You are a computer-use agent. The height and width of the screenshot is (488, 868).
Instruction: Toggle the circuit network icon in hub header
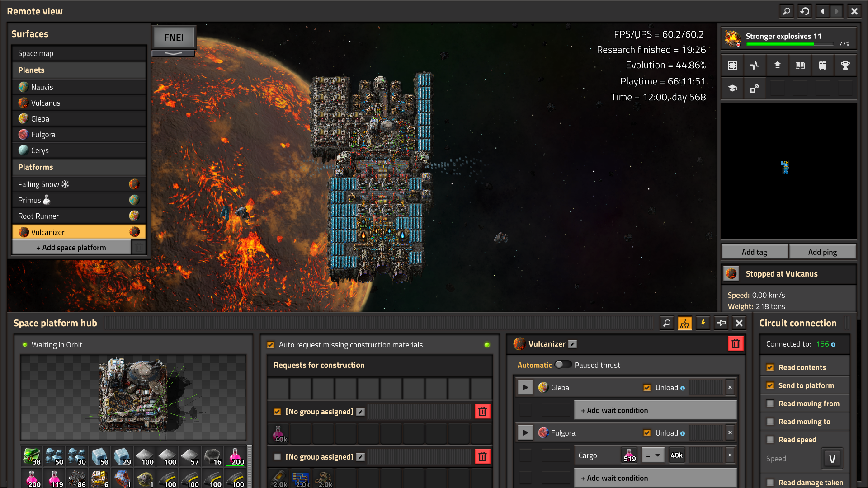[685, 323]
